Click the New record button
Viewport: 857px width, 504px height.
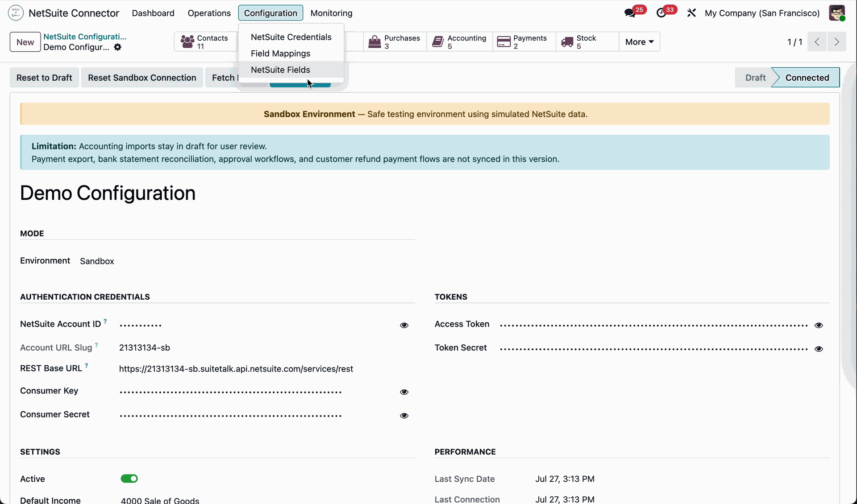25,42
